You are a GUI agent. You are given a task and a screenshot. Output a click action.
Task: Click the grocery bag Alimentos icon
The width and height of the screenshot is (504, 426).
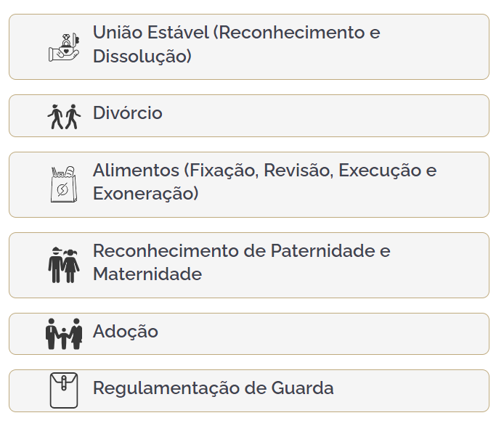63,185
